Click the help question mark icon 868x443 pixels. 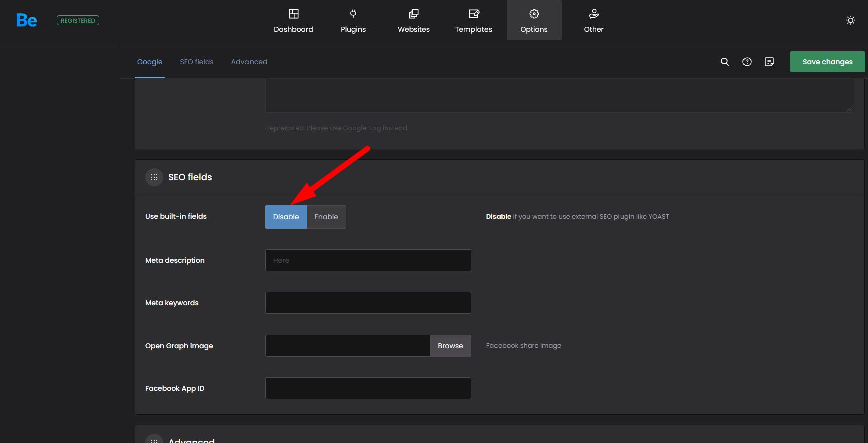(x=747, y=62)
